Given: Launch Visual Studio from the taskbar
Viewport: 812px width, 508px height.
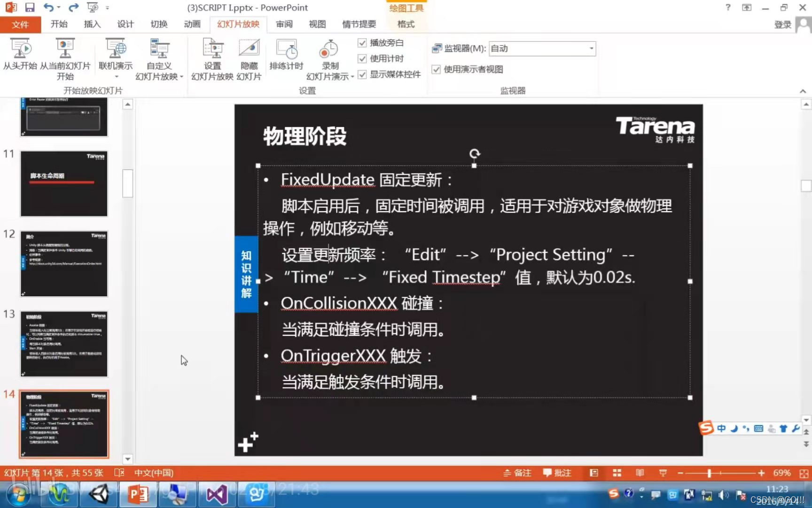Looking at the screenshot, I should click(x=216, y=494).
